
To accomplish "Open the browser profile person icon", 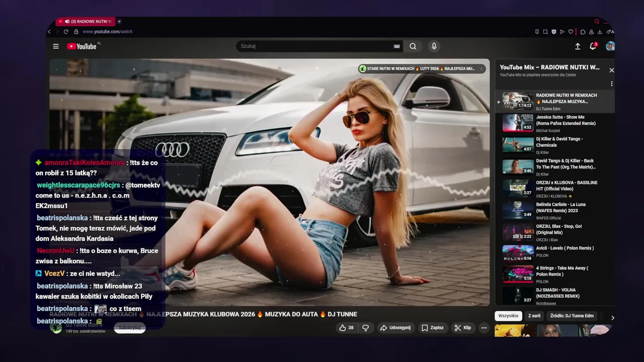I will (x=591, y=32).
